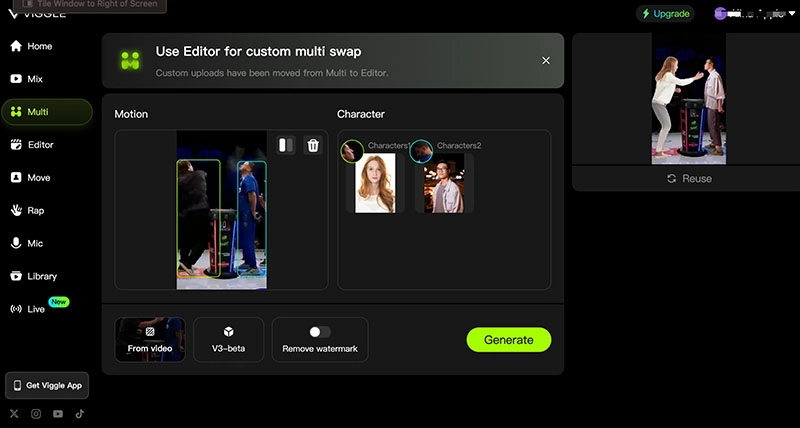Viewport: 800px width, 428px height.
Task: Open the Home page in sidebar
Action: click(31, 46)
